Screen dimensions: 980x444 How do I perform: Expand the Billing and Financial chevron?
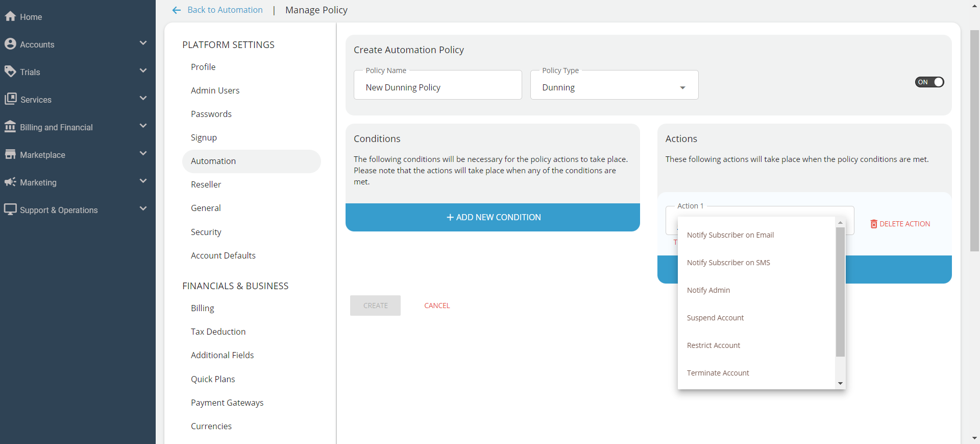pyautogui.click(x=143, y=126)
